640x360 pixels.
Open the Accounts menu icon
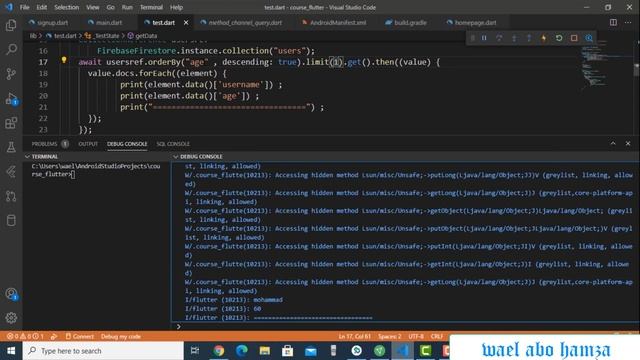11,294
